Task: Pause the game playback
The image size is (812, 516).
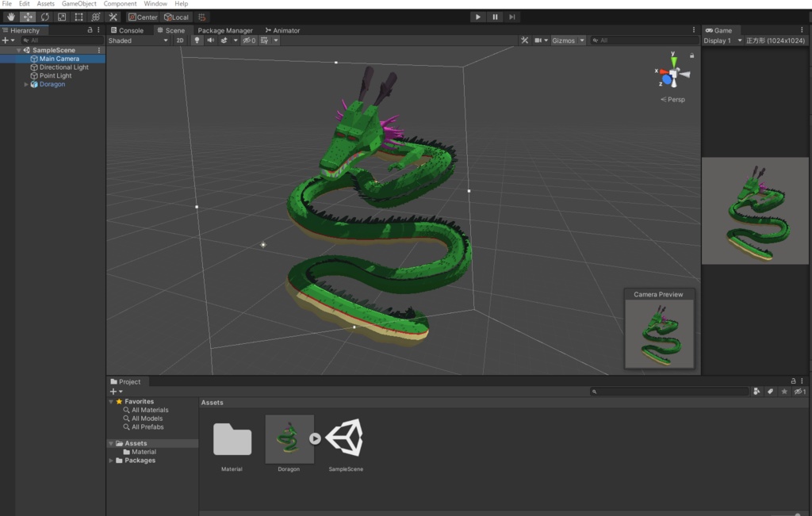Action: (x=495, y=17)
